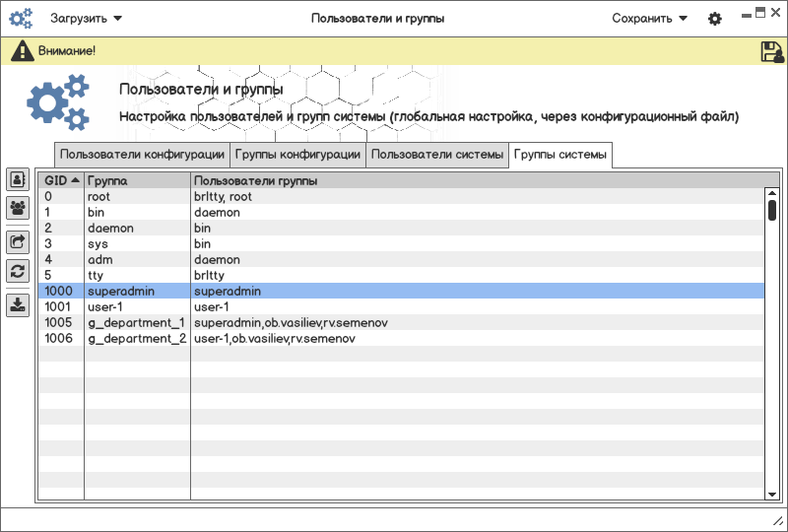Screen dimensions: 788x532
Task: Open the Загрузить dropdown menu
Action: 87,19
